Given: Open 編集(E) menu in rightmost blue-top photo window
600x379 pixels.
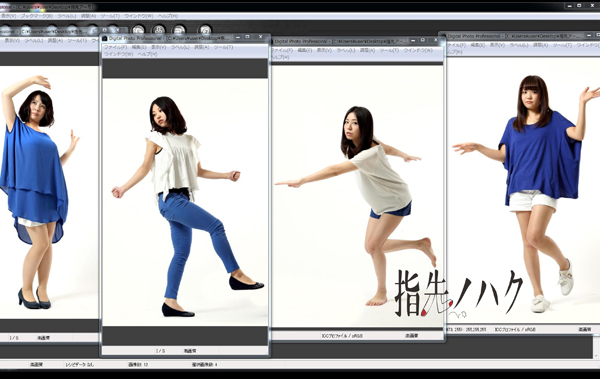Looking at the screenshot, I should coord(478,45).
